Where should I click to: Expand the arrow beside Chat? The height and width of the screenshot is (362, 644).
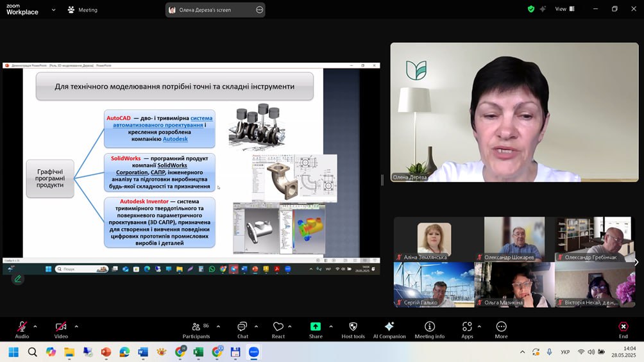point(257,327)
